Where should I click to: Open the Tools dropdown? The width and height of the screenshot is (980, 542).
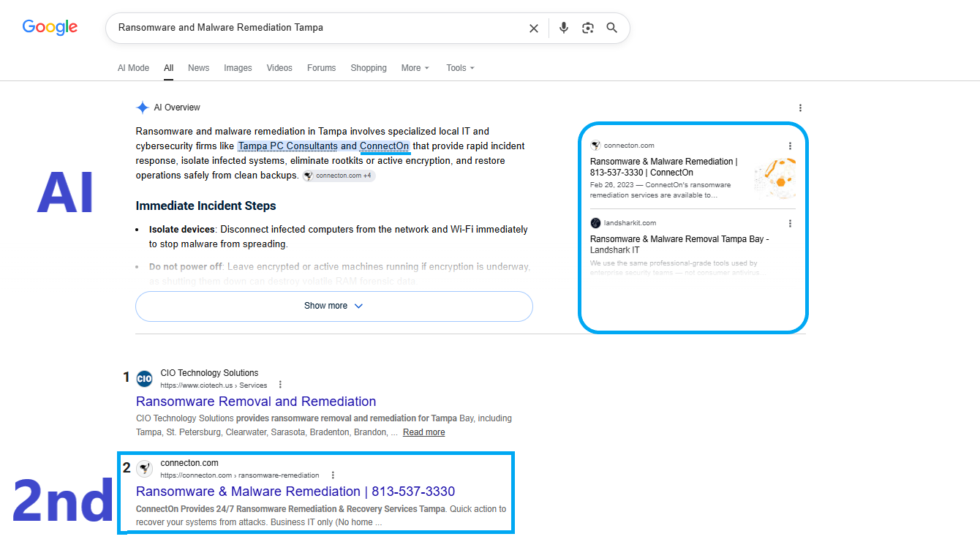click(461, 68)
